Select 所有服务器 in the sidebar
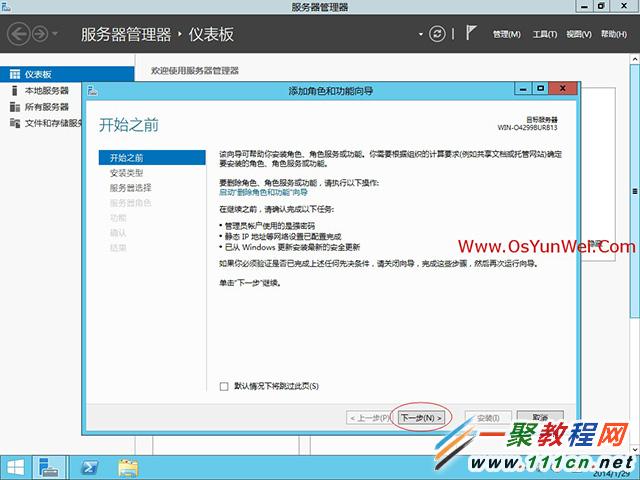This screenshot has width=640, height=480. (x=47, y=107)
